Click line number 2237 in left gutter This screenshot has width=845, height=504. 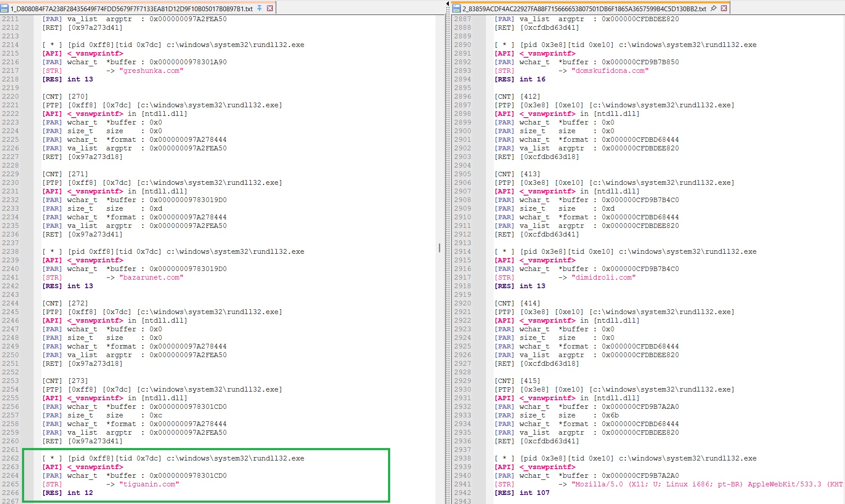(x=10, y=243)
